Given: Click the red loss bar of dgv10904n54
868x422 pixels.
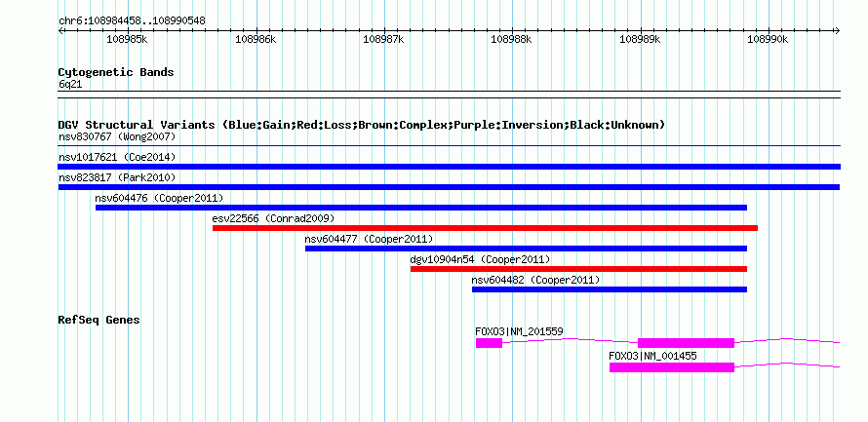Looking at the screenshot, I should point(578,269).
